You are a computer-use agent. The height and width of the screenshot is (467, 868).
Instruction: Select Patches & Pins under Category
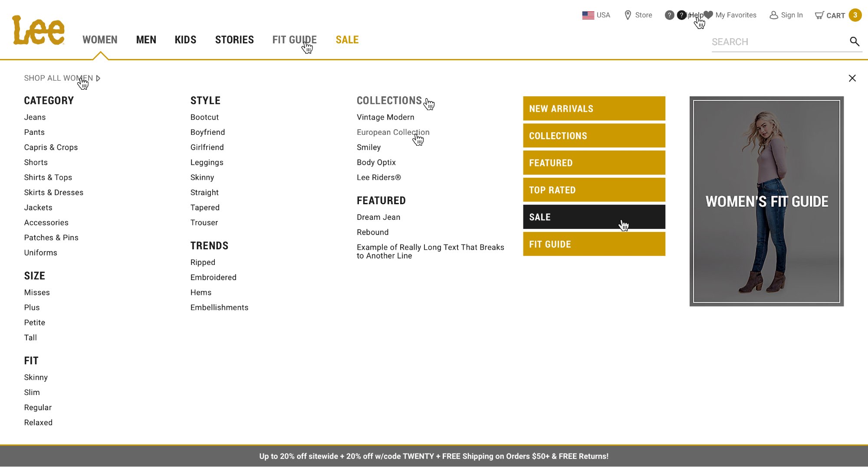(51, 238)
